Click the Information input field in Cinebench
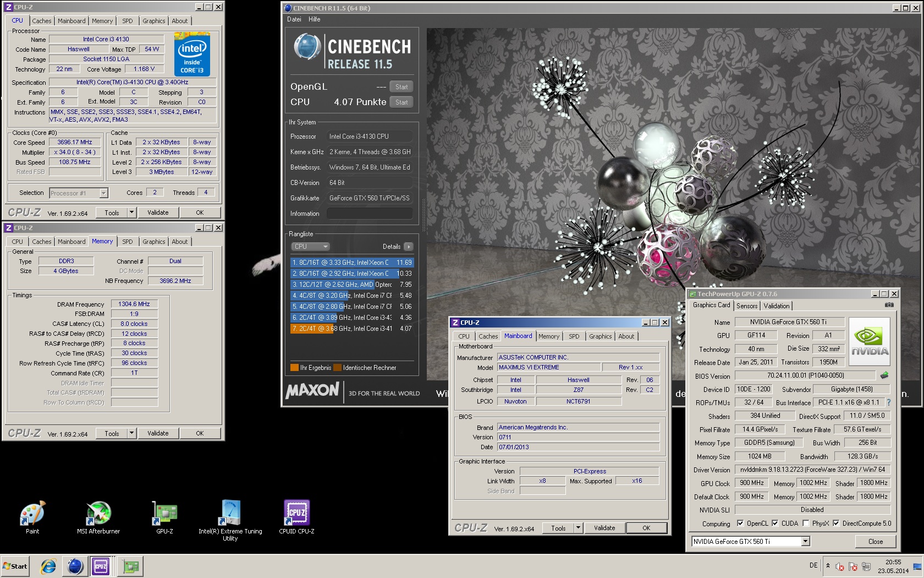This screenshot has height=578, width=924. [370, 214]
